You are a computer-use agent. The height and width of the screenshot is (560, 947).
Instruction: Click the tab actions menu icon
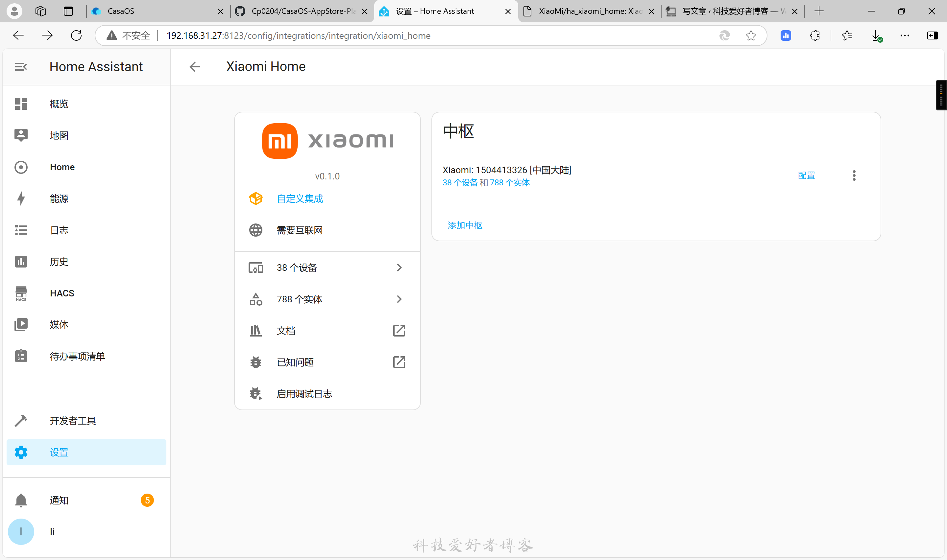[68, 11]
